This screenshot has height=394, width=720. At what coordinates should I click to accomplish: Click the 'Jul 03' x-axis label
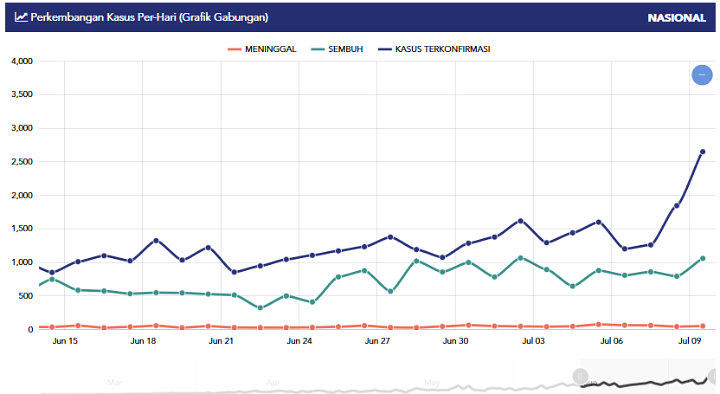(533, 341)
